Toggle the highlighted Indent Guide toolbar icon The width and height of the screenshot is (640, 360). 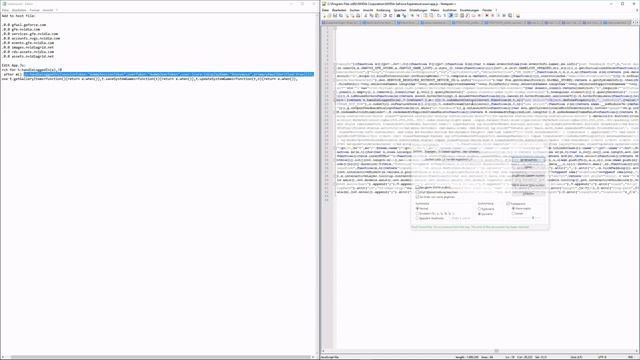451,16
